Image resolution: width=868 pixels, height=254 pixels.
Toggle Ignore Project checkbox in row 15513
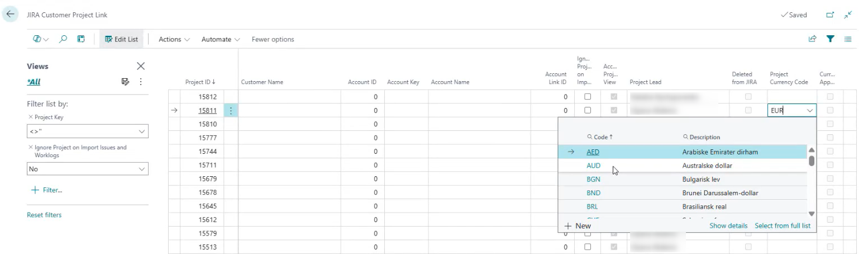tap(588, 247)
